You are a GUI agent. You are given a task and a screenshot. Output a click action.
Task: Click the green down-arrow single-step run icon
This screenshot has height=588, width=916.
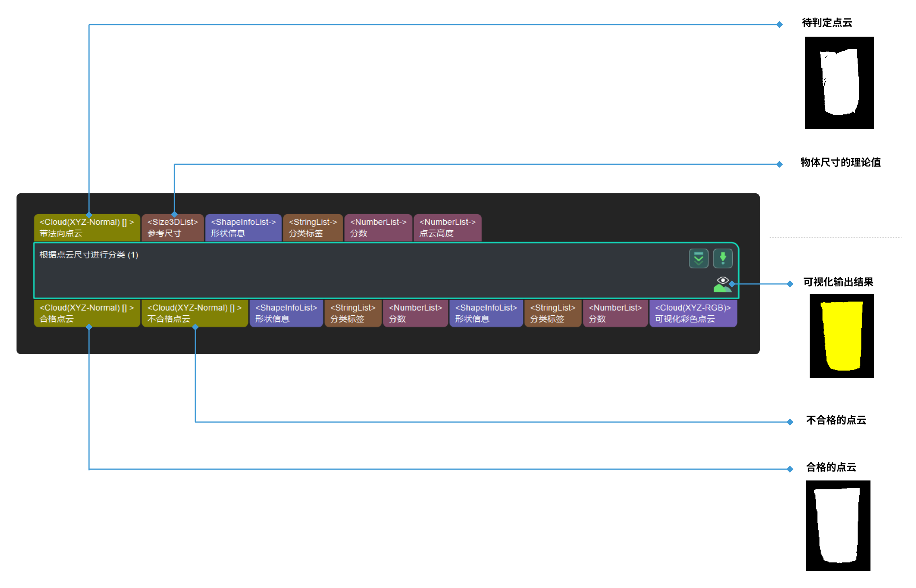723,259
